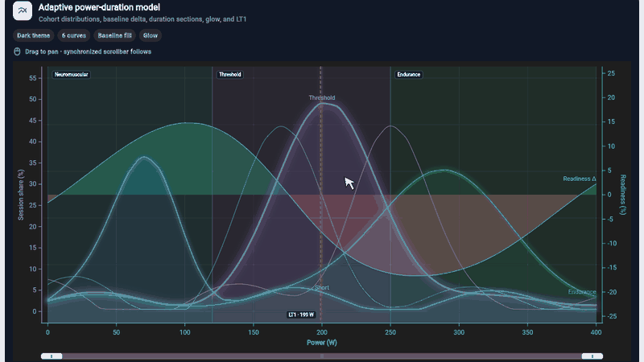Click the 'Neuromuscular' section label
The width and height of the screenshot is (644, 362).
click(71, 75)
